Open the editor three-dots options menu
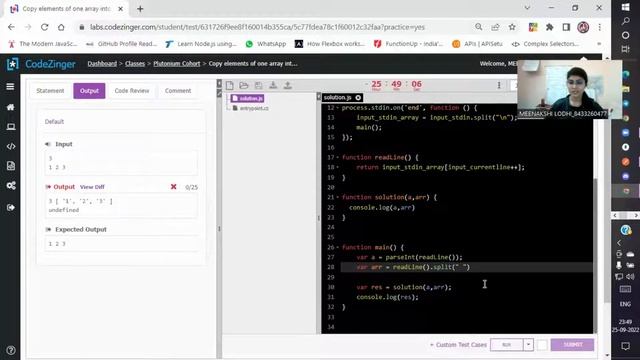 [x=499, y=85]
